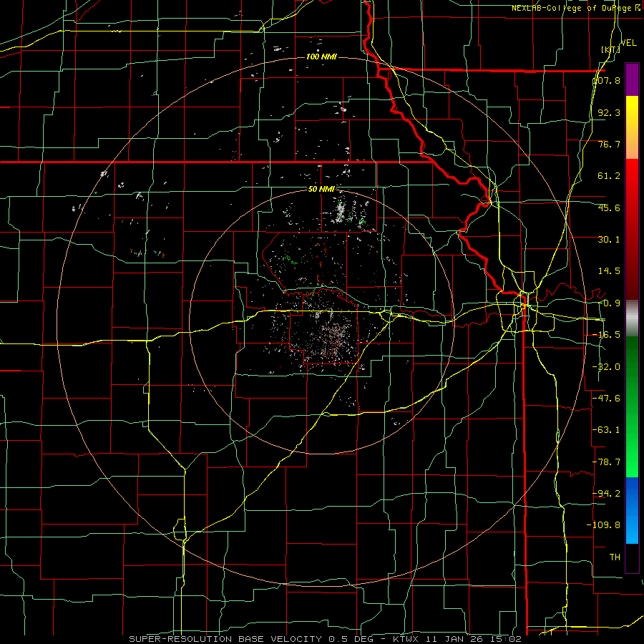Click the yellow-orange segment of the color bar

coord(632,127)
